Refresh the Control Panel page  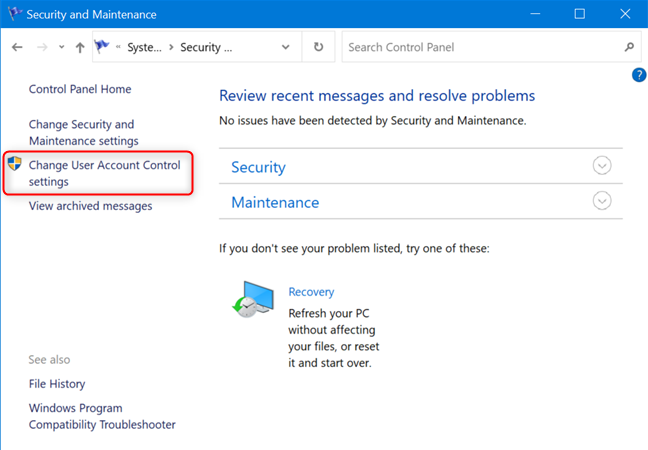[x=318, y=47]
